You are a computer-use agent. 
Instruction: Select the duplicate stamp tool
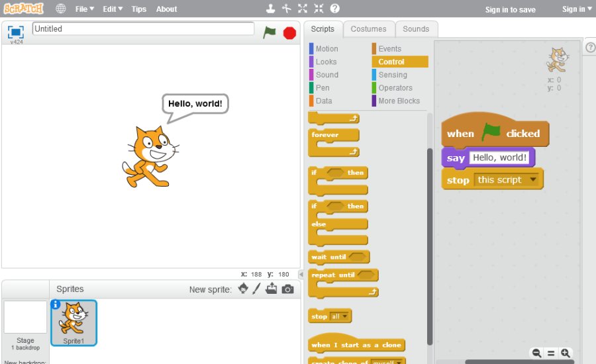[x=270, y=9]
